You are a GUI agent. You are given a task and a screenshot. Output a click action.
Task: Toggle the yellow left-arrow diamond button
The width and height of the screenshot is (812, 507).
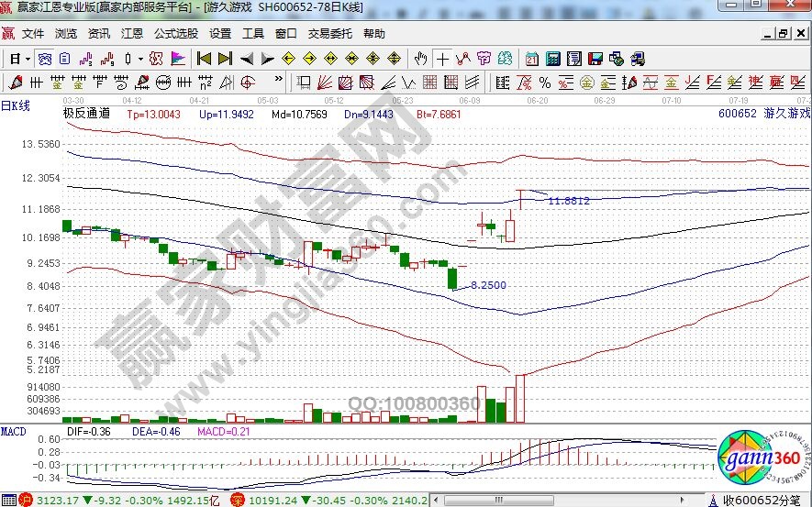(288, 59)
